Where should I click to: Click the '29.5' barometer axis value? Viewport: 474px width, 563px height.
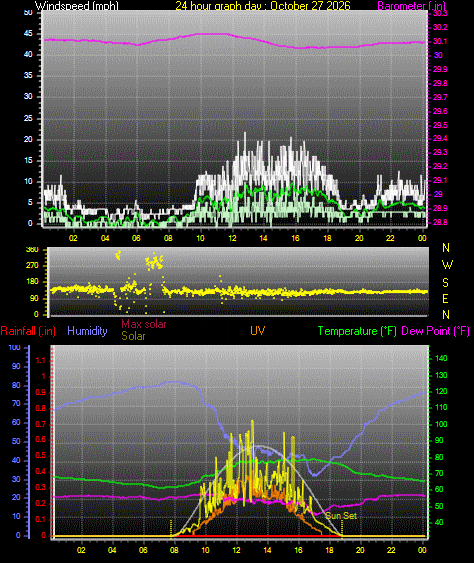[440, 125]
